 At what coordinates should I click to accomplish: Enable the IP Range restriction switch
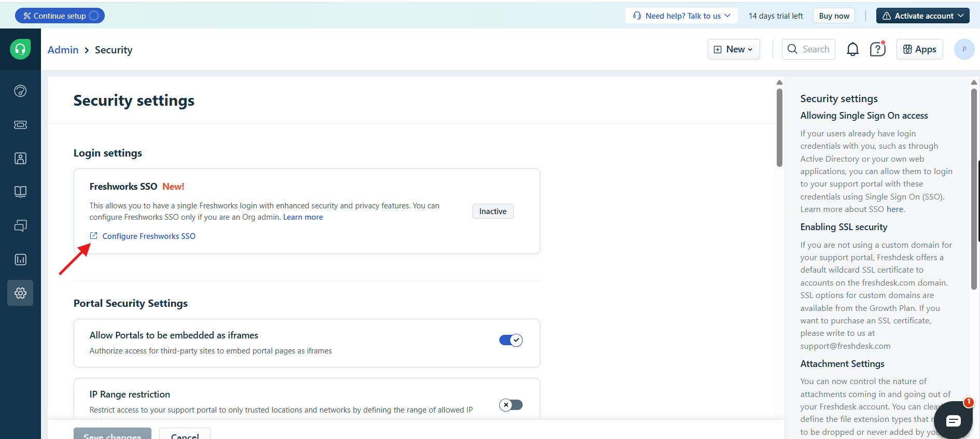511,405
